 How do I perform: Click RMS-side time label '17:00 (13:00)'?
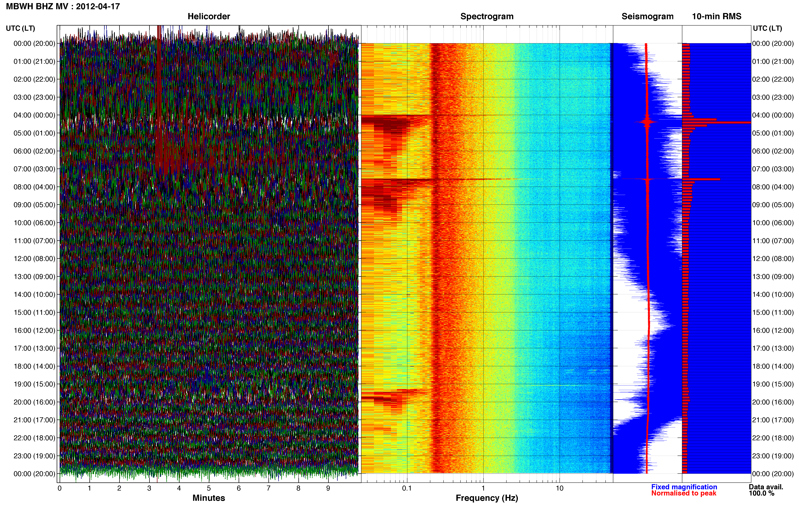773,348
